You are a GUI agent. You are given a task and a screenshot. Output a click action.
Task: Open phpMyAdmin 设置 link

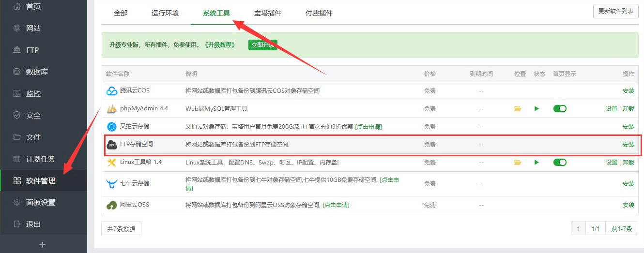(611, 109)
